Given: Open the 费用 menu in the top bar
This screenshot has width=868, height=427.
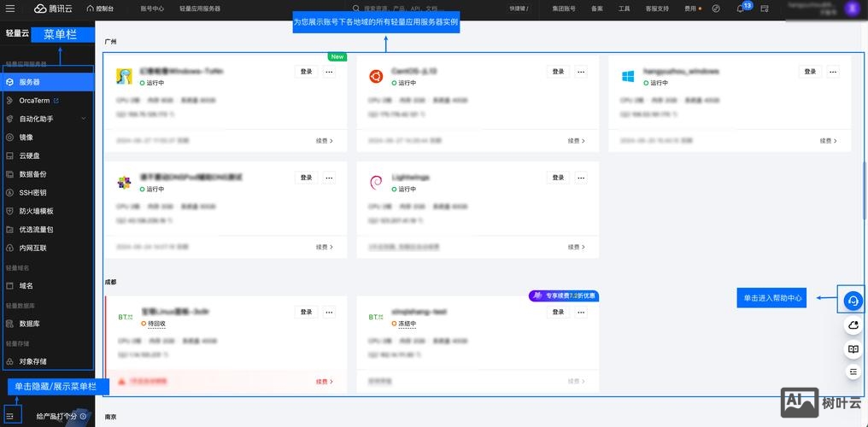Looking at the screenshot, I should (x=692, y=9).
